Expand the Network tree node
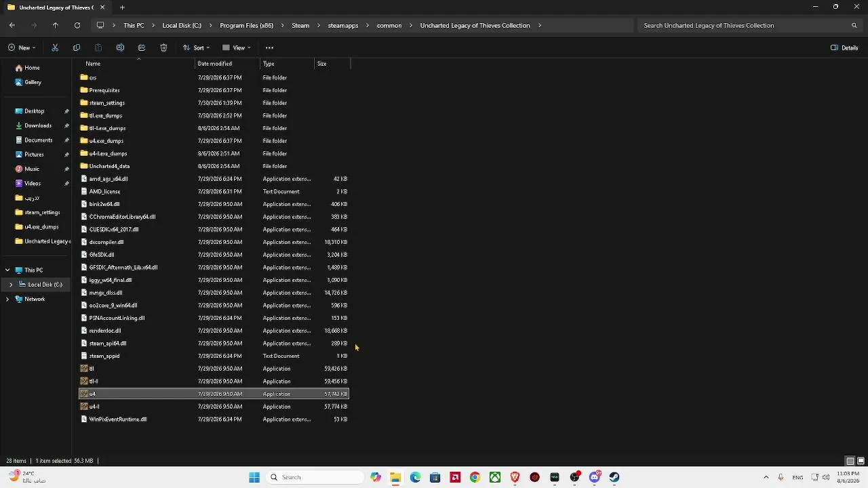This screenshot has width=868, height=488. [x=7, y=299]
